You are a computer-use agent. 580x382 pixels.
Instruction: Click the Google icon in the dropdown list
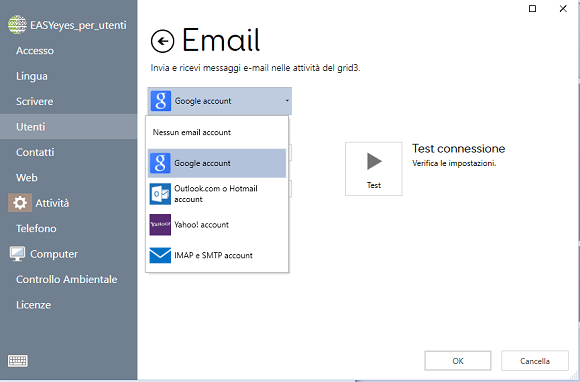[x=160, y=163]
